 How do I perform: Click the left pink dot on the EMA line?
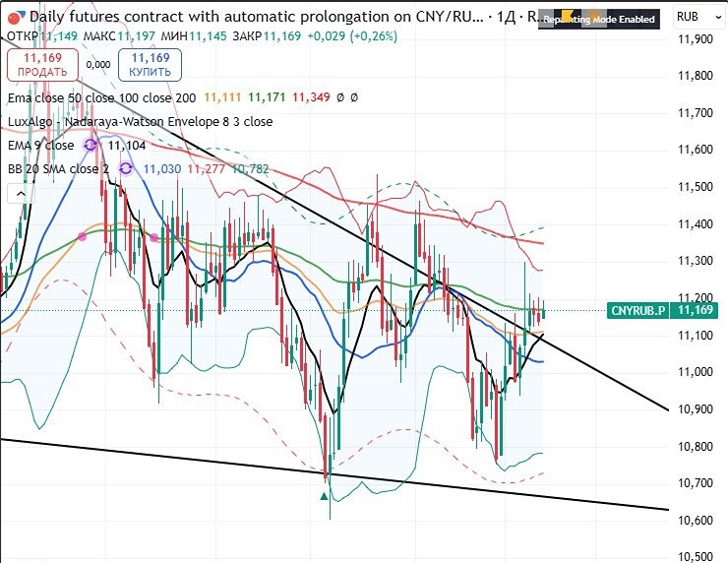click(x=83, y=237)
